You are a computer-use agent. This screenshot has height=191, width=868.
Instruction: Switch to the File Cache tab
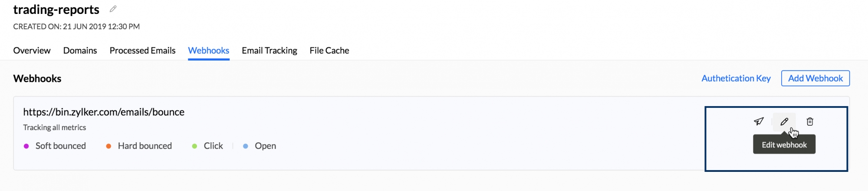(329, 50)
